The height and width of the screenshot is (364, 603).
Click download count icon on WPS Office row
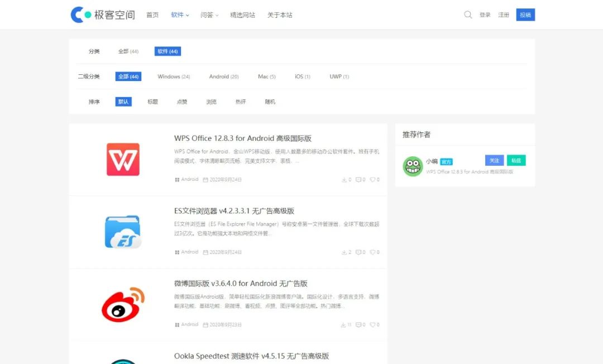pyautogui.click(x=344, y=180)
